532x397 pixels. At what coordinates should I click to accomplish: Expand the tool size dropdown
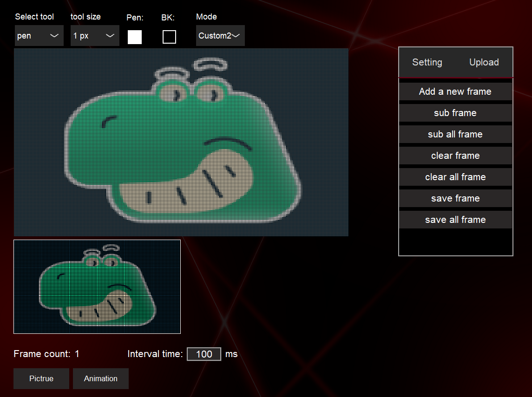[95, 36]
